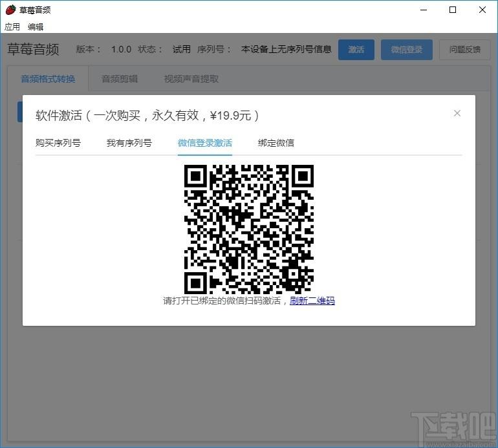This screenshot has height=448, width=498.
Task: Select the 微信登录激活 dialog tab
Action: (x=205, y=143)
